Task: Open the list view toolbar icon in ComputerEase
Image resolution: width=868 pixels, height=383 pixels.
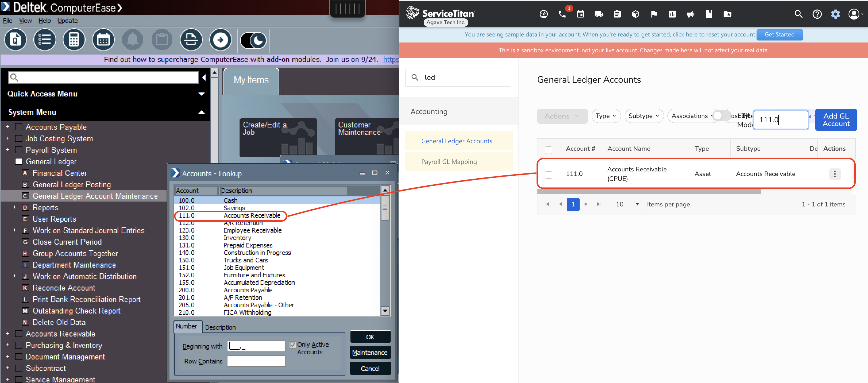Action: [45, 40]
